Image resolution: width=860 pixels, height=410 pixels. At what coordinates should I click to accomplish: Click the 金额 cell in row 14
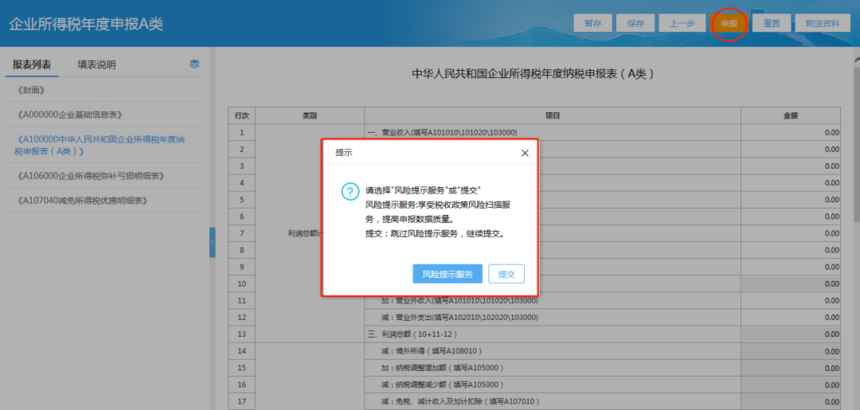790,351
